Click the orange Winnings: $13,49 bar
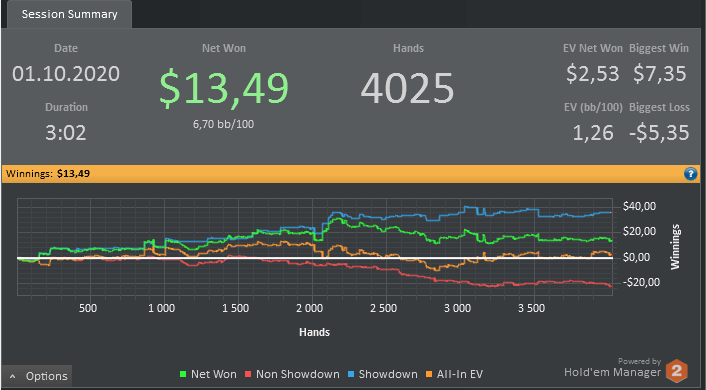 [351, 173]
